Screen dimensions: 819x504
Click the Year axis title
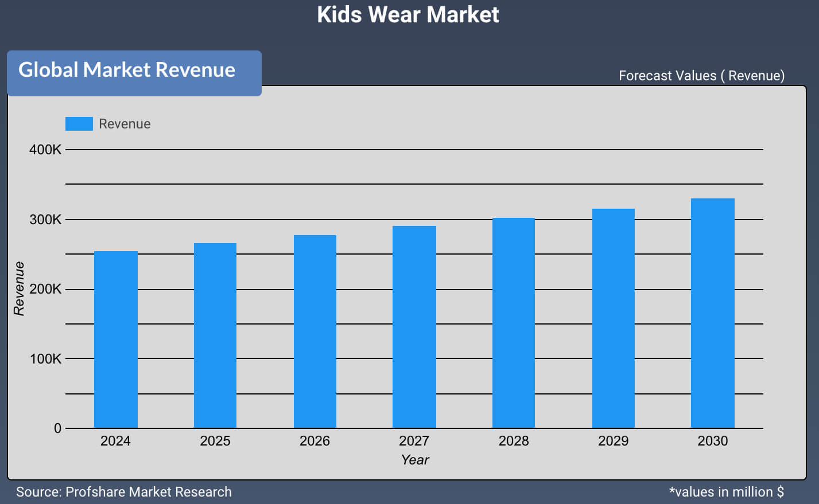[x=415, y=460]
